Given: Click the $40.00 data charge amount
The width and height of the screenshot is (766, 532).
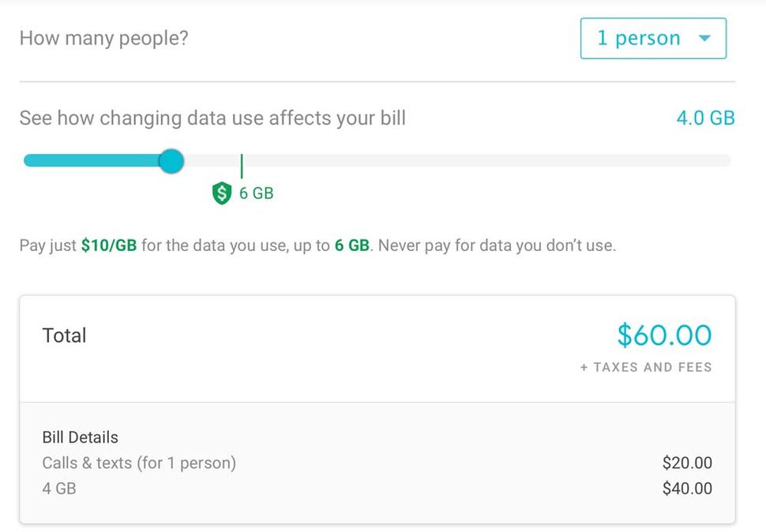Looking at the screenshot, I should [688, 489].
